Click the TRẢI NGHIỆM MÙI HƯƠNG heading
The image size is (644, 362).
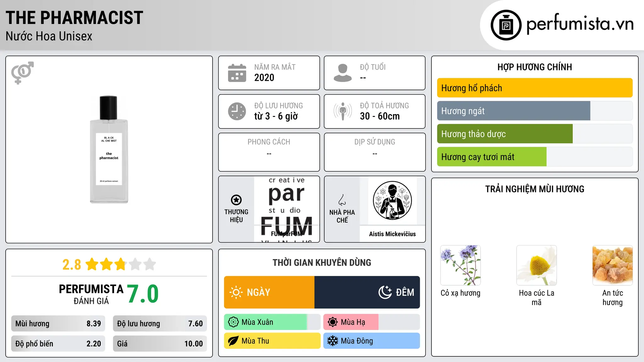535,189
